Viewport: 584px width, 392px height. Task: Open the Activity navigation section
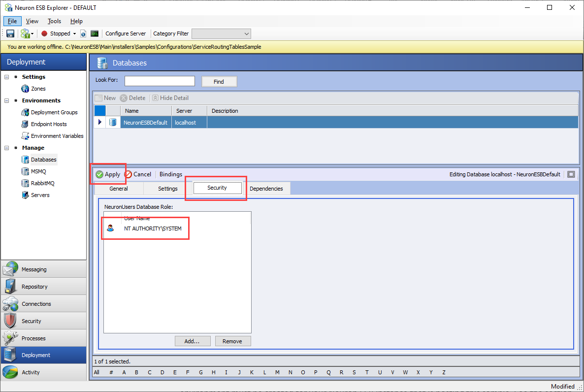tap(43, 372)
